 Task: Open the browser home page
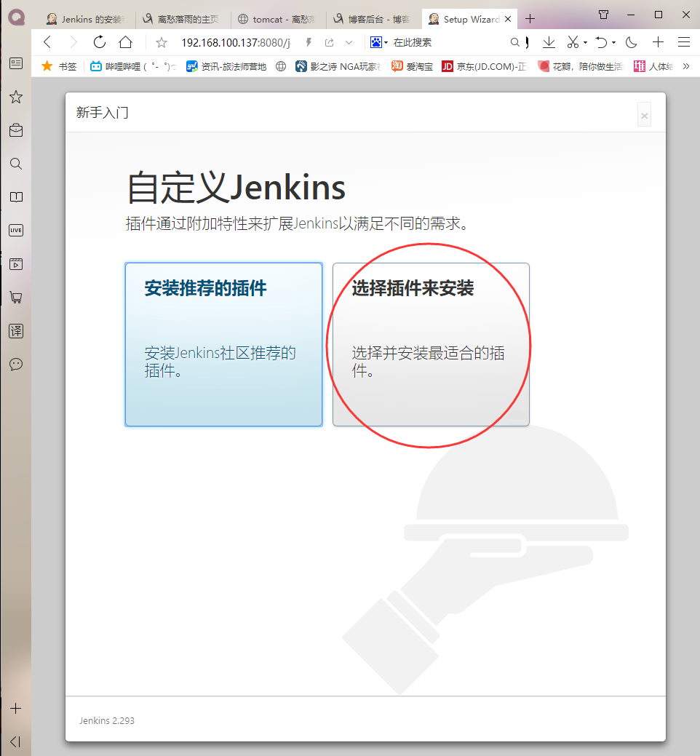[x=125, y=42]
